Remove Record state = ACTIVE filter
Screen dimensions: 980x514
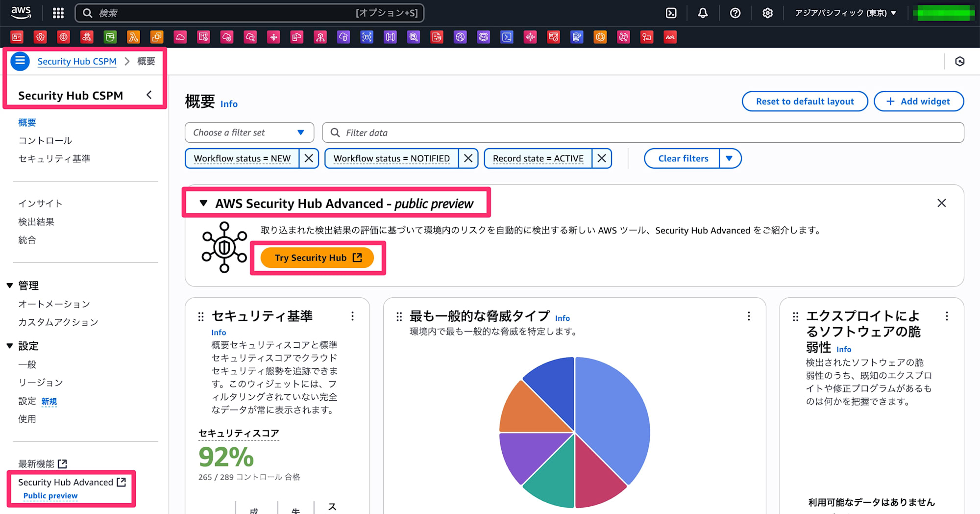[602, 158]
